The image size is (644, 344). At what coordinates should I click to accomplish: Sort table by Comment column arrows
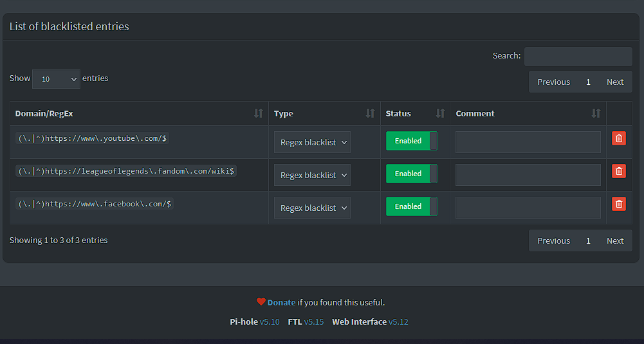click(x=596, y=113)
